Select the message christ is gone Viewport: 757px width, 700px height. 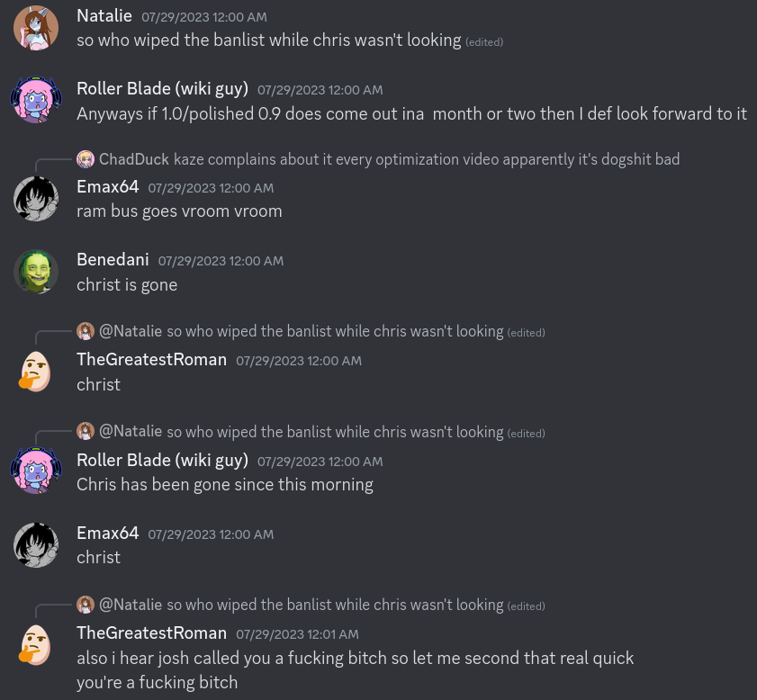127,284
